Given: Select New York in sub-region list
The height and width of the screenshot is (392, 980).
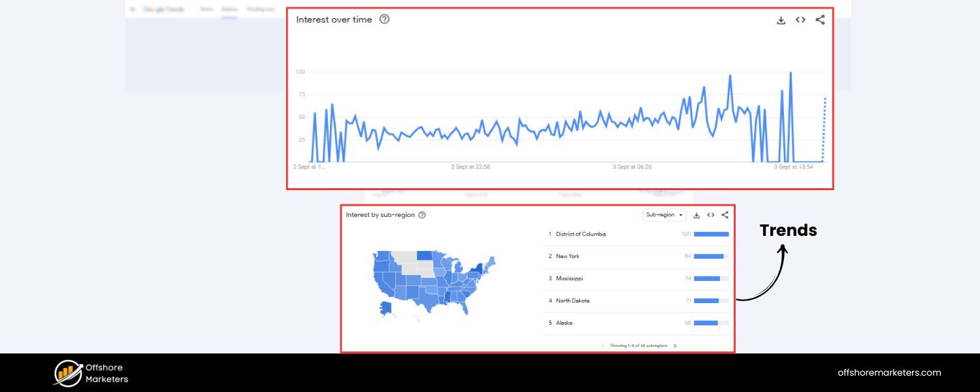Looking at the screenshot, I should [568, 256].
